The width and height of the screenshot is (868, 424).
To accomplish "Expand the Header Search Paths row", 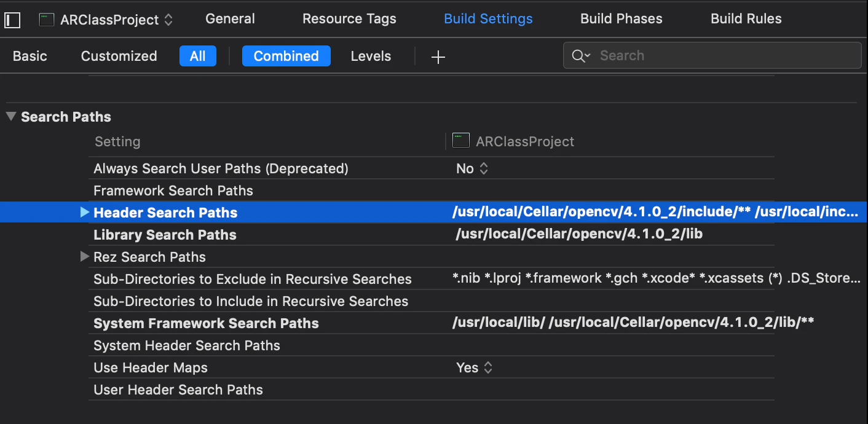I will pos(85,213).
